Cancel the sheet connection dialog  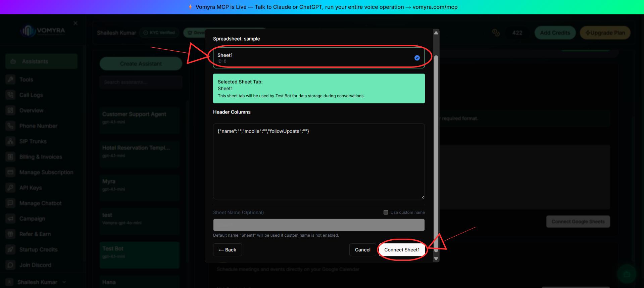(362, 250)
